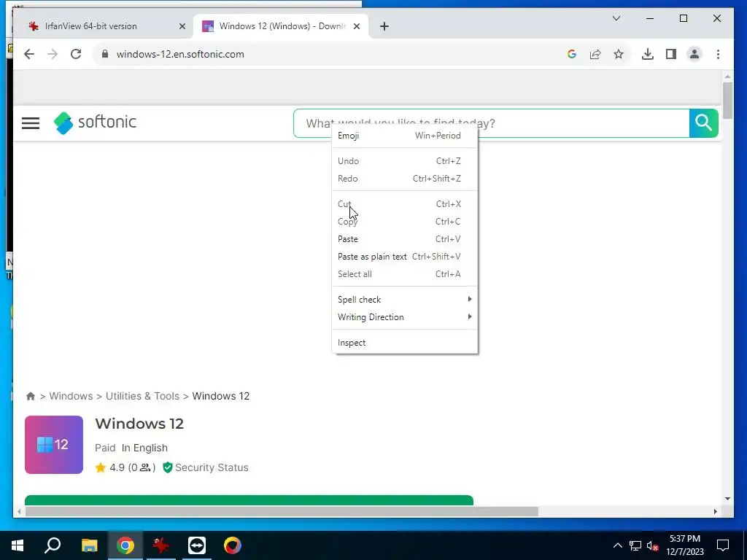The width and height of the screenshot is (747, 560).
Task: Open TeamViewer taskbar icon
Action: pos(197,545)
